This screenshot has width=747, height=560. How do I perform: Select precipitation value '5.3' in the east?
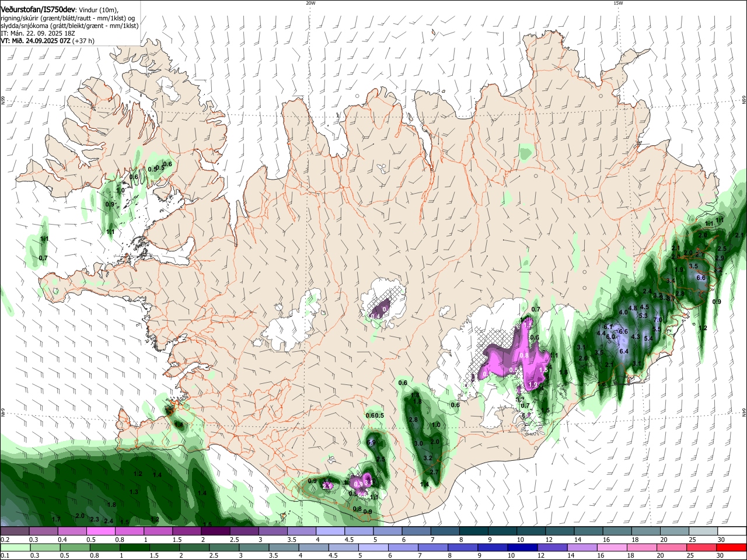(x=644, y=316)
